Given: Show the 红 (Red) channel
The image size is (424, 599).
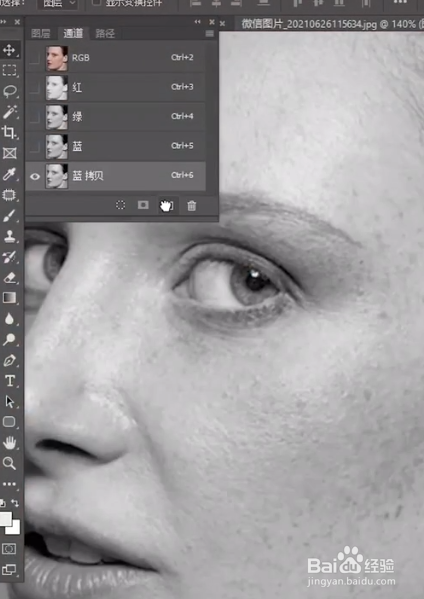Looking at the screenshot, I should point(35,87).
